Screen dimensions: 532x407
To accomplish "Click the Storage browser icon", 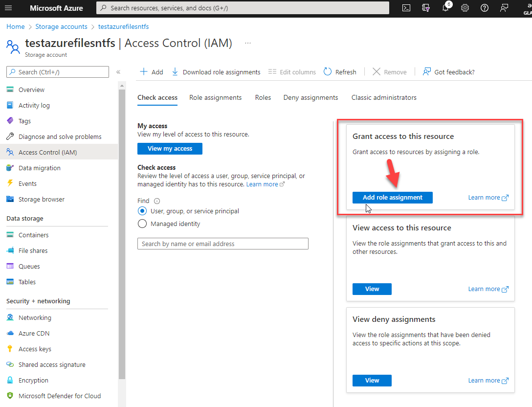I will pos(10,199).
